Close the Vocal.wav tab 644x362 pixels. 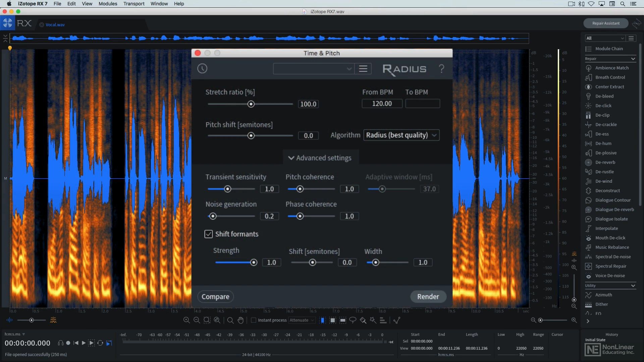click(x=42, y=25)
